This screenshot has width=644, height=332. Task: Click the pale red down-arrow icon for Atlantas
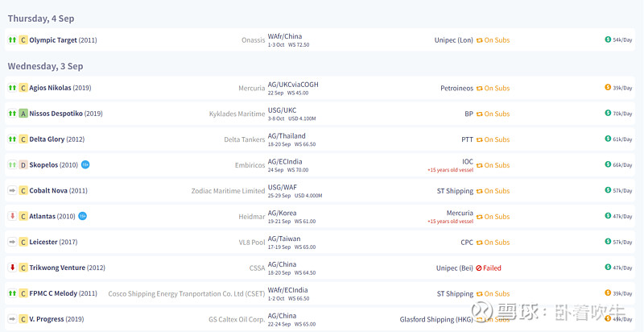click(x=12, y=216)
